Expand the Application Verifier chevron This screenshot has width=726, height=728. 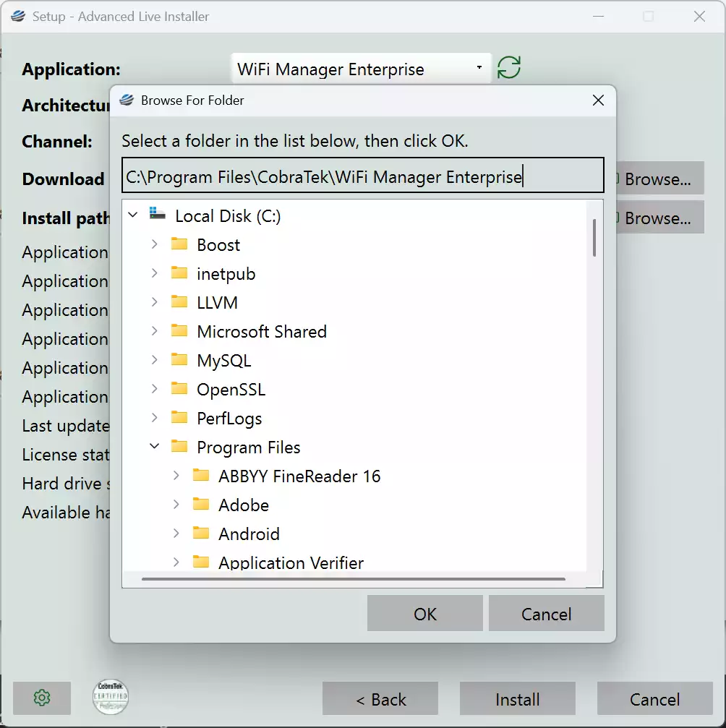tap(176, 562)
